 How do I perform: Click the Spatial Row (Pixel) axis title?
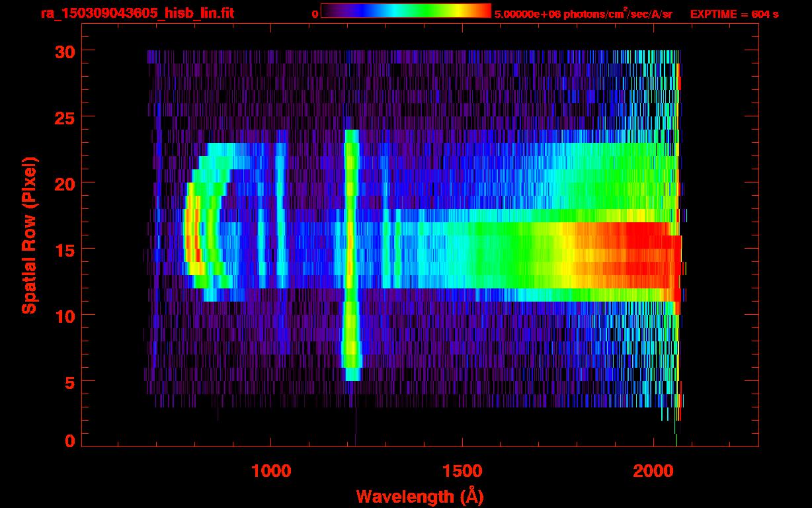tap(29, 235)
